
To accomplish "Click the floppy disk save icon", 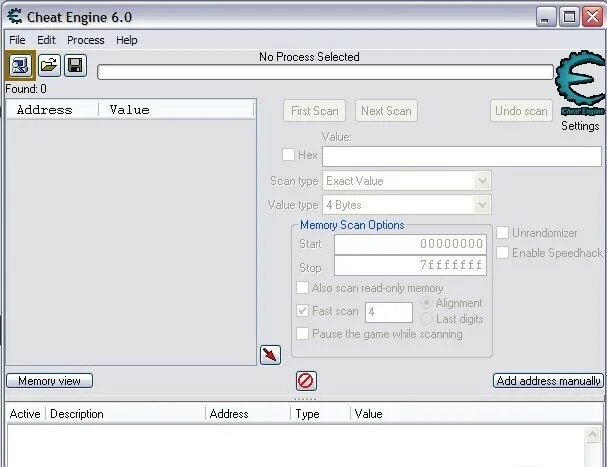I will (x=75, y=65).
